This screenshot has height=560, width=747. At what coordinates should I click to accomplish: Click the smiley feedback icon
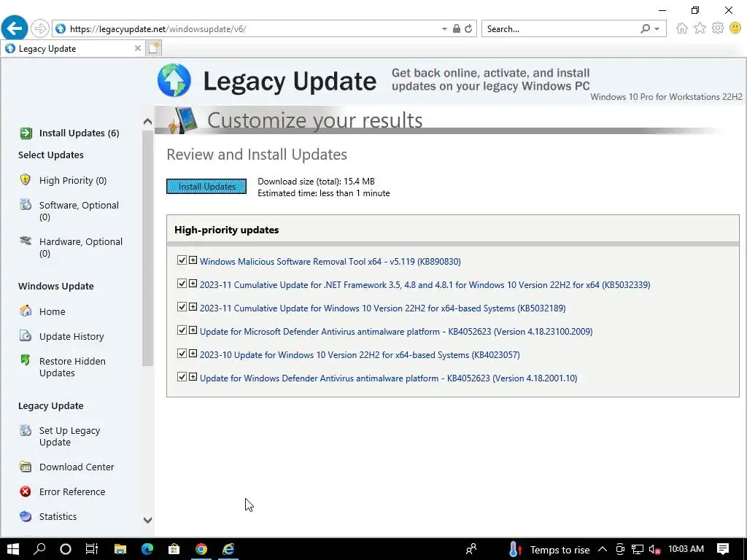pos(735,28)
